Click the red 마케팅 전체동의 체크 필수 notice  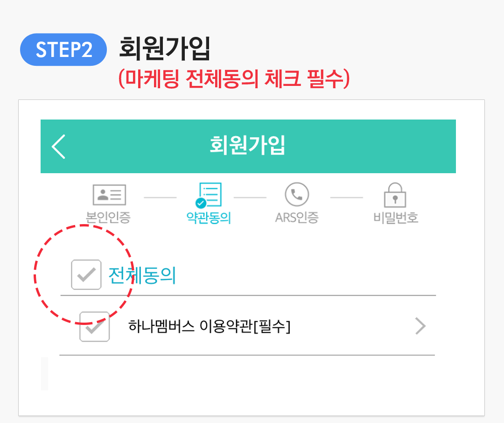click(234, 78)
